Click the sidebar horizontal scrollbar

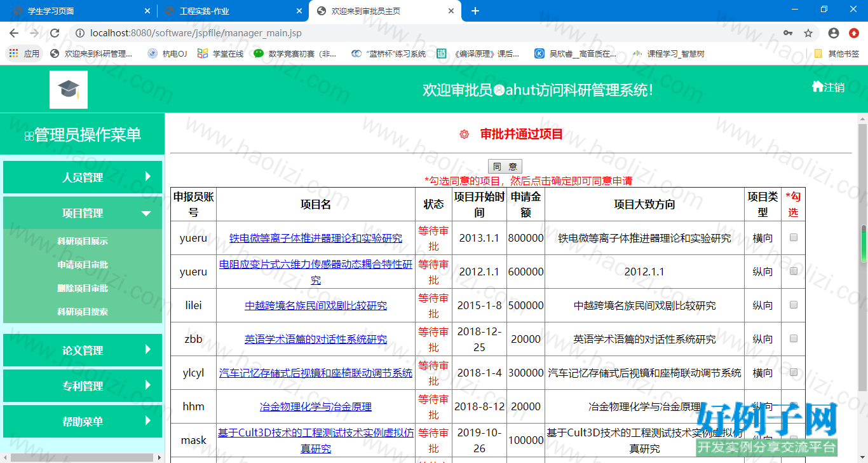[x=82, y=457]
